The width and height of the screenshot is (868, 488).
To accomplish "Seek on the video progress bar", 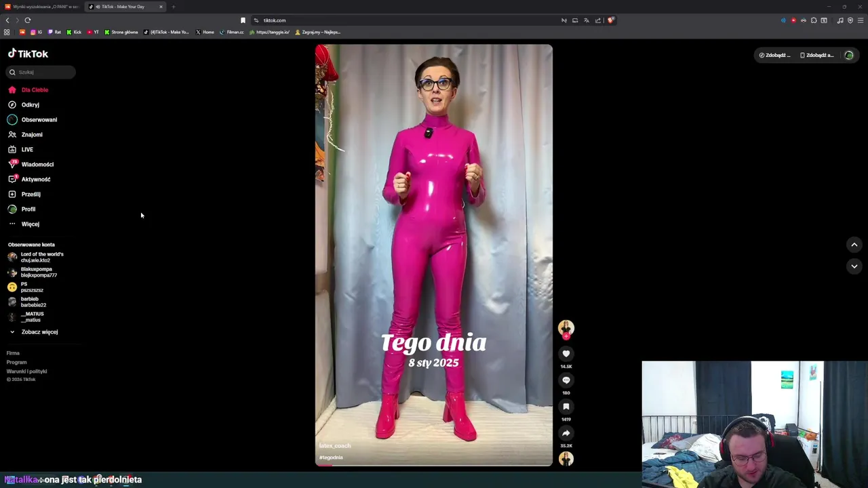I will (434, 465).
